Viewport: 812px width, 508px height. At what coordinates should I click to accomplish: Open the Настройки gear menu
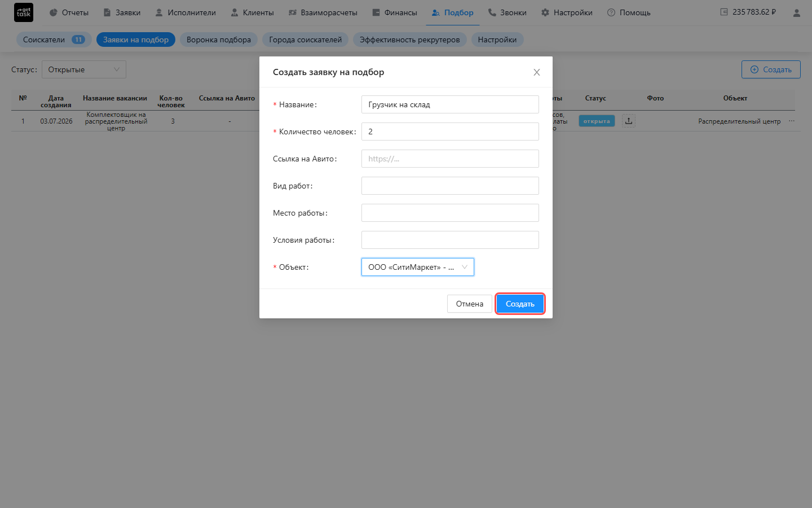[567, 12]
